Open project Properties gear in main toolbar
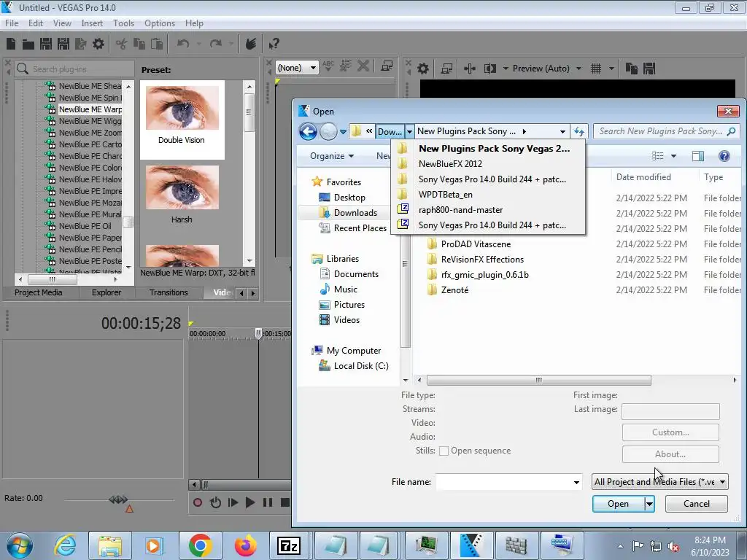The height and width of the screenshot is (560, 747). [98, 44]
